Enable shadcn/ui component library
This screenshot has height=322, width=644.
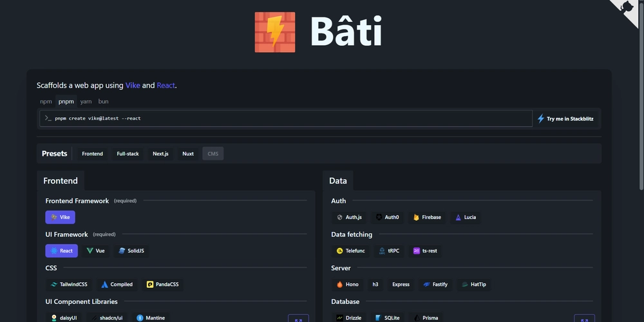(107, 318)
